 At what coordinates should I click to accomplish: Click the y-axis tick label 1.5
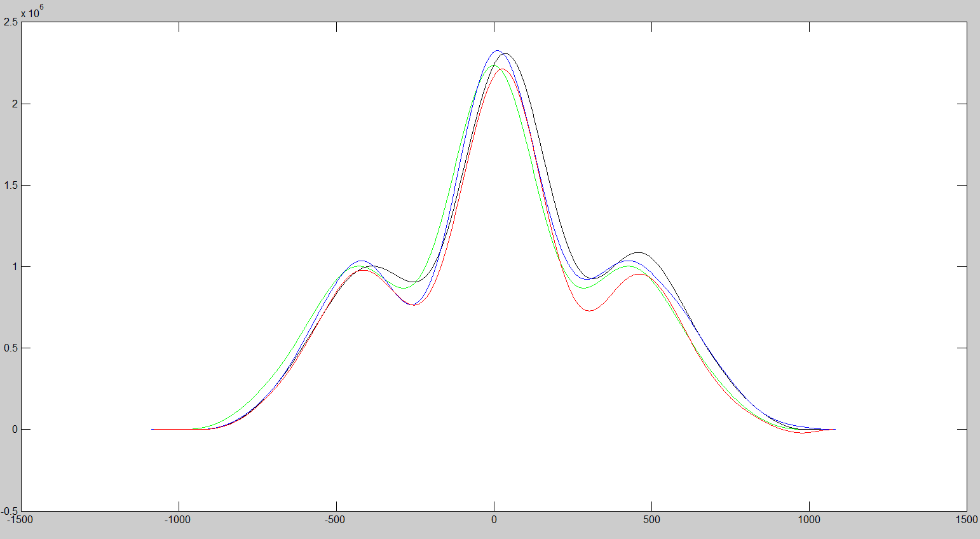[x=11, y=185]
